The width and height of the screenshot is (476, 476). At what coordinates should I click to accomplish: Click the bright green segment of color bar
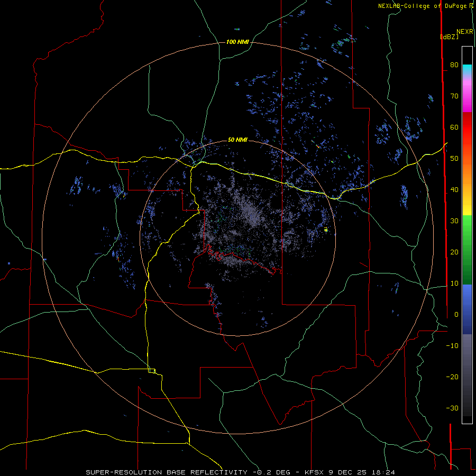467,225
